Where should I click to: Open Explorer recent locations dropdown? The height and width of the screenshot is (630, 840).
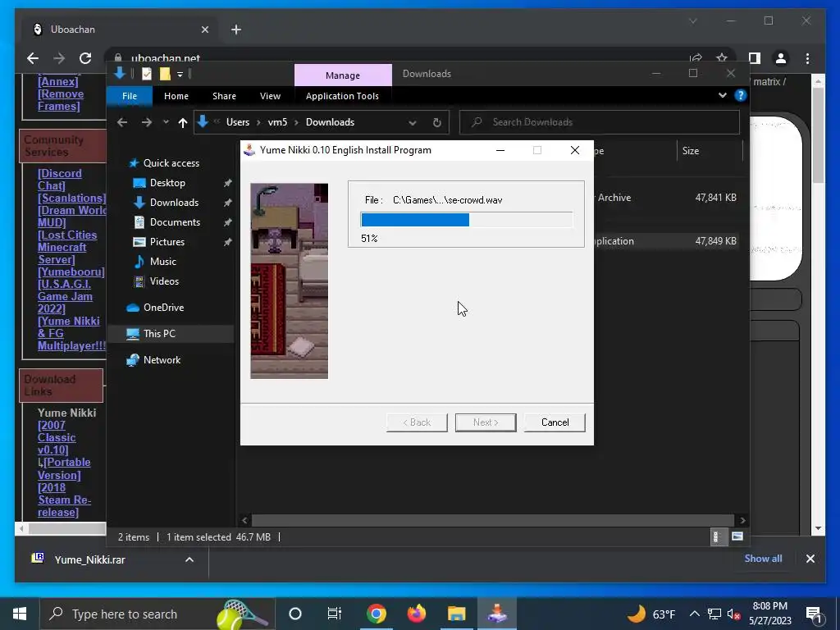tap(166, 122)
